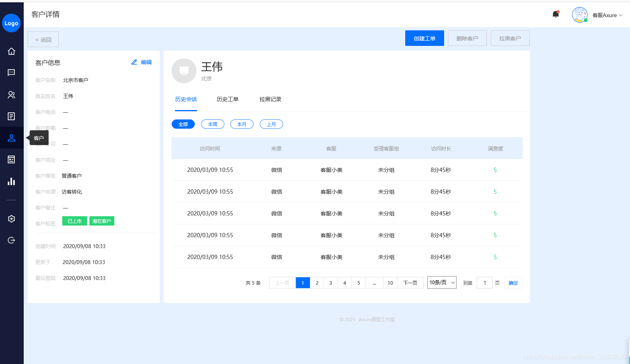Click the jump-to-page number input field
630x364 pixels.
click(485, 283)
